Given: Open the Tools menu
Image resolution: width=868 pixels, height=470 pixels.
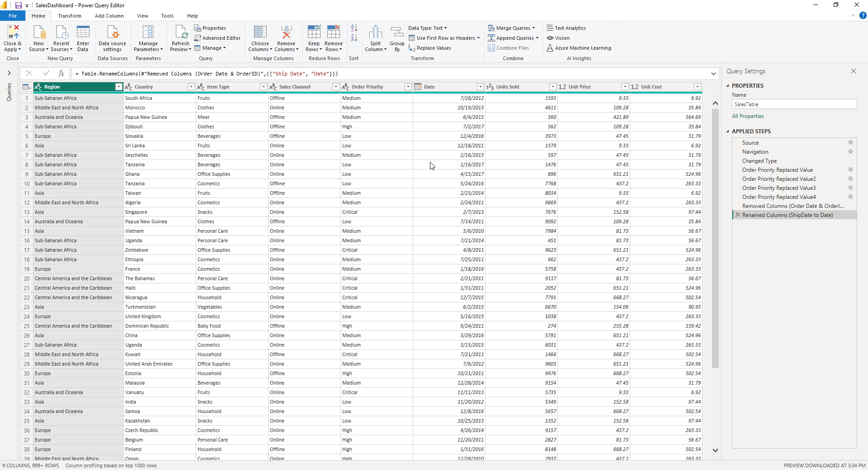Looking at the screenshot, I should coord(167,15).
